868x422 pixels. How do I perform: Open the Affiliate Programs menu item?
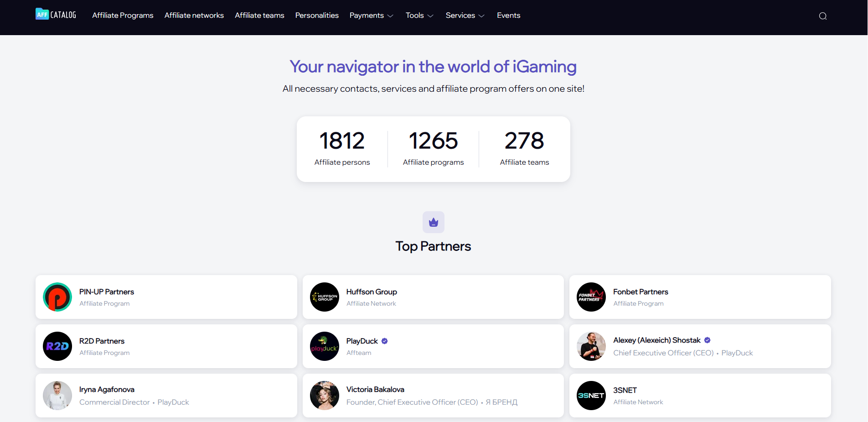(x=123, y=16)
